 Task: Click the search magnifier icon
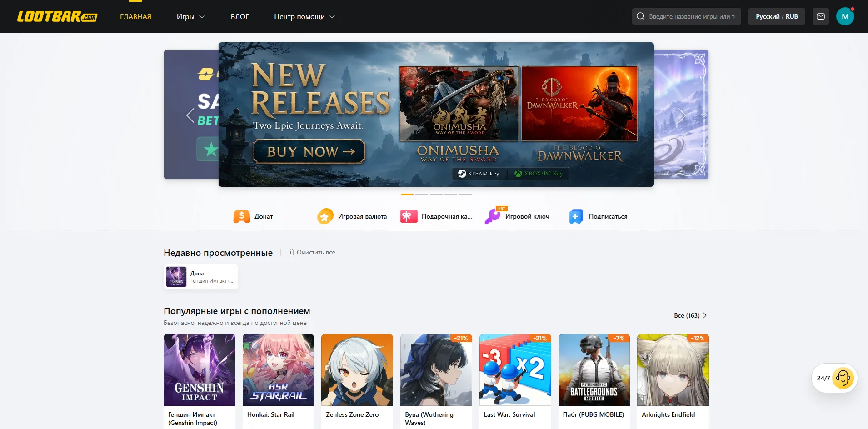pos(641,16)
